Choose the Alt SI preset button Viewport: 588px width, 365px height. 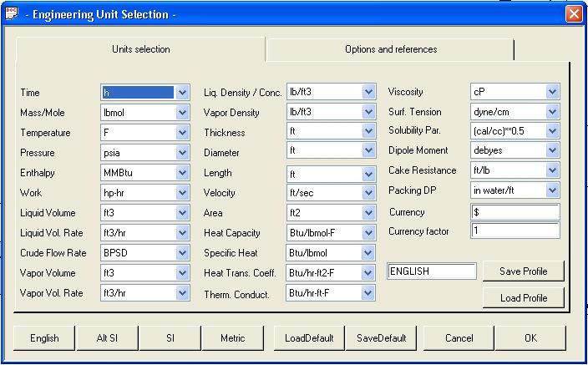point(107,338)
